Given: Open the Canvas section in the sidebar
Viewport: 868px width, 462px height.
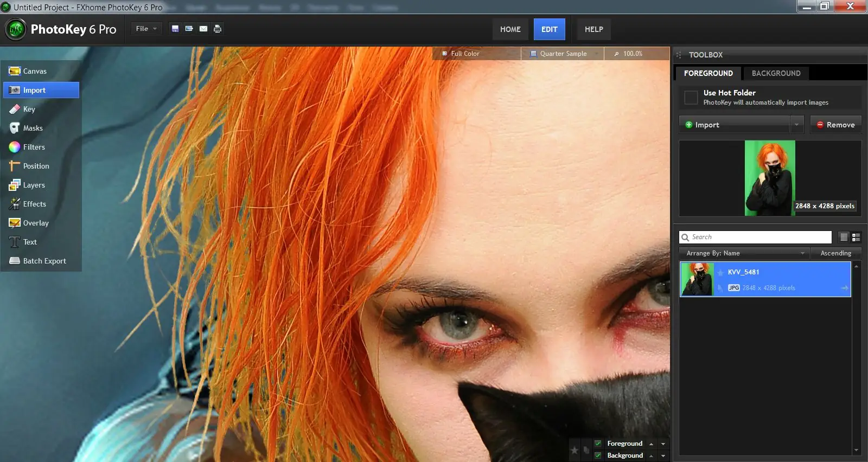Looking at the screenshot, I should [x=41, y=71].
